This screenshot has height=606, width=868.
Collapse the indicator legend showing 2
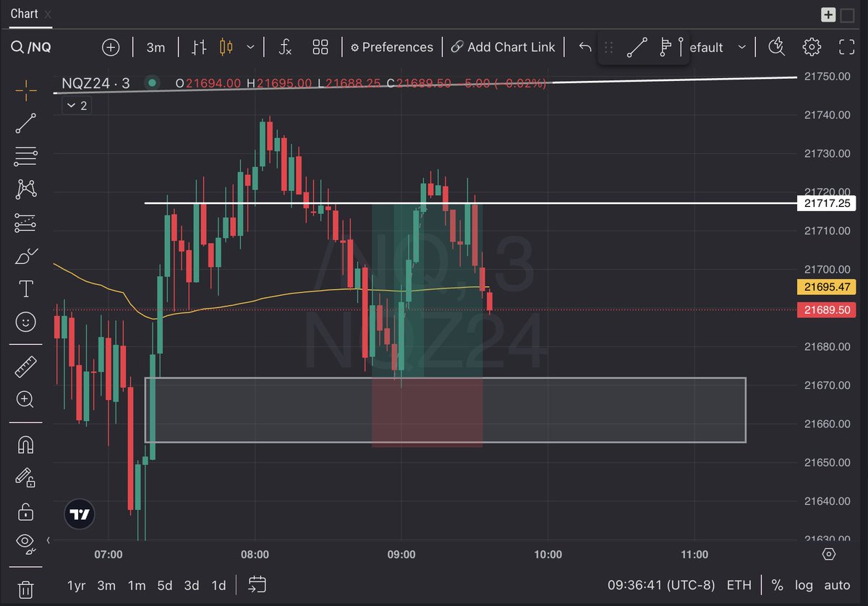75,106
